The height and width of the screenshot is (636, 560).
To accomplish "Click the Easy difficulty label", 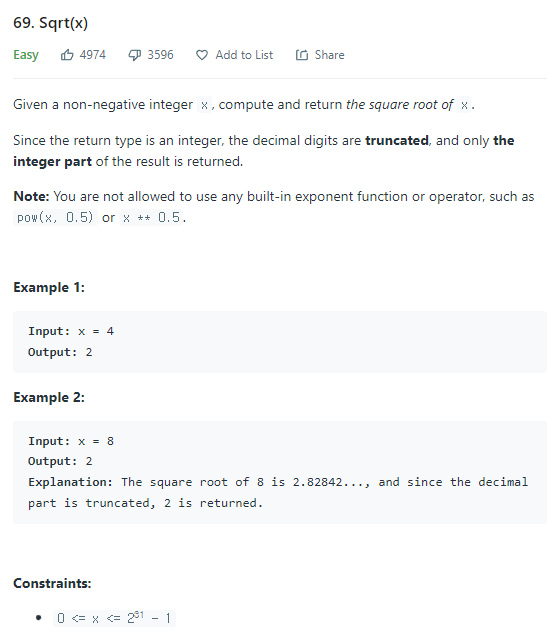I will pos(26,55).
